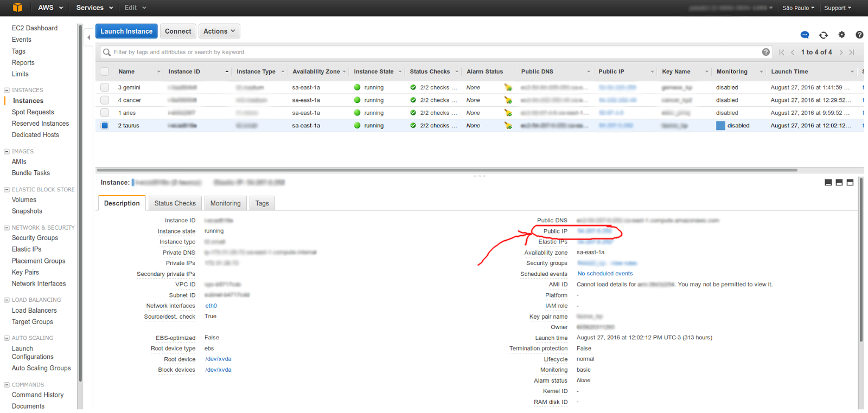Click the green running status of 3 gemini
The image size is (868, 413).
tap(357, 87)
